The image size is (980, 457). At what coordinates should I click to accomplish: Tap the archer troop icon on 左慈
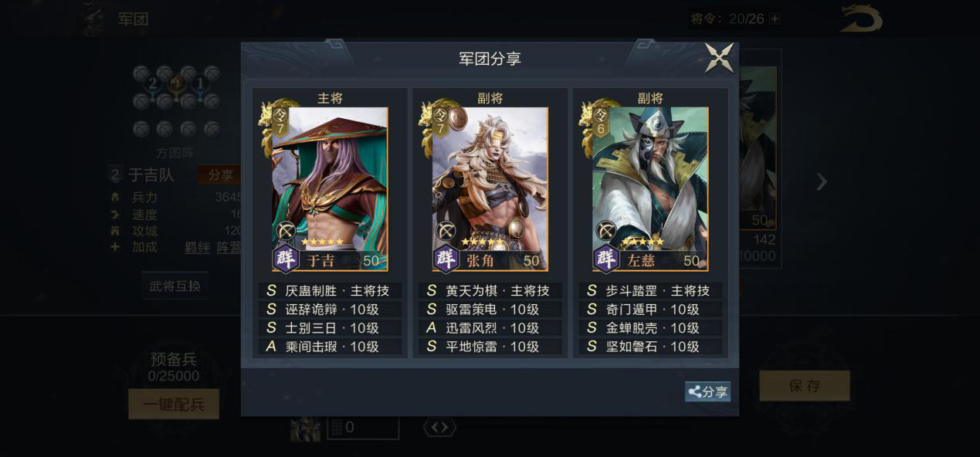[606, 231]
